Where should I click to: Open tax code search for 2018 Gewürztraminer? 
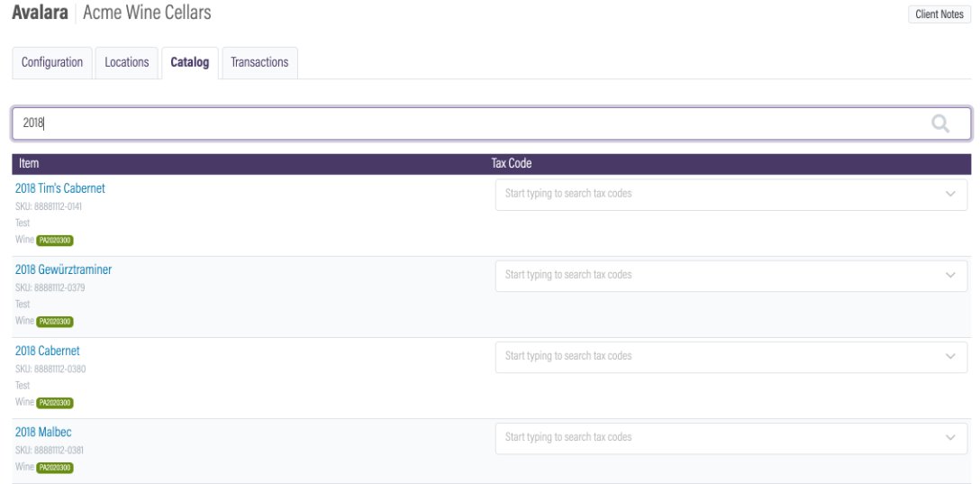(731, 276)
